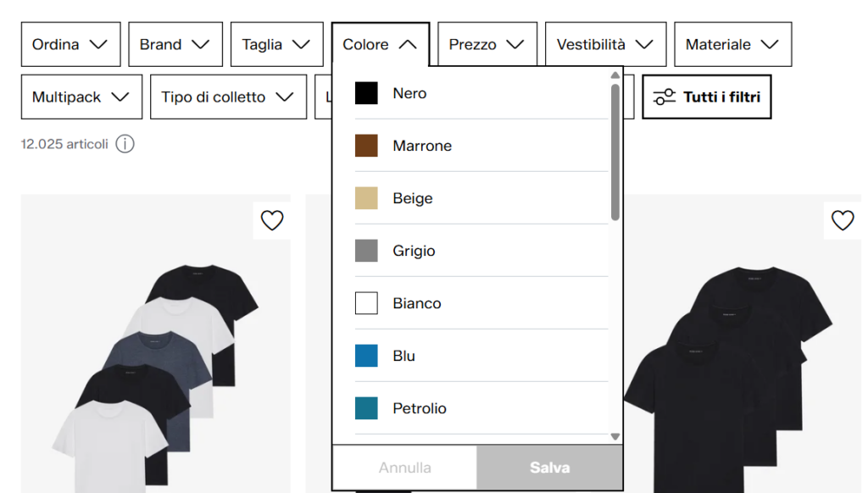This screenshot has height=493, width=868.
Task: Click scroll-up arrow in color list
Action: 615,75
